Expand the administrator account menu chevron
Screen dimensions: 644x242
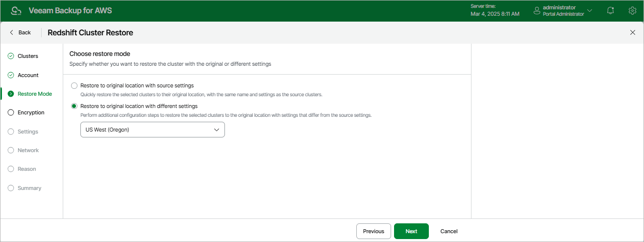[x=590, y=11]
